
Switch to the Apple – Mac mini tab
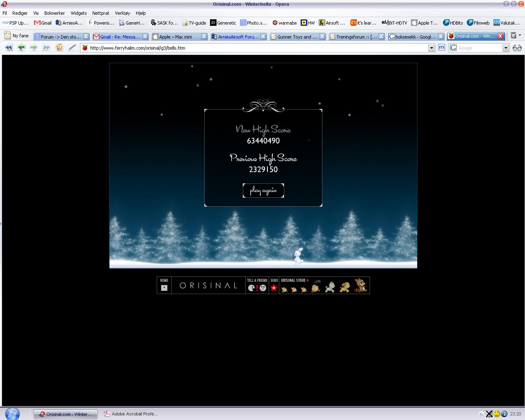[179, 37]
